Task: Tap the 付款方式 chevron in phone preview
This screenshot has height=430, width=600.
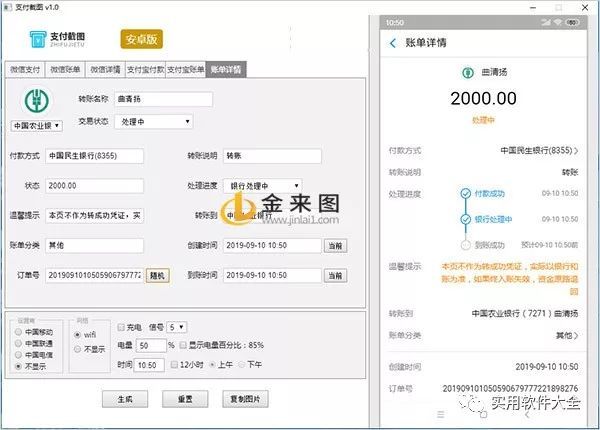Action: [576, 151]
